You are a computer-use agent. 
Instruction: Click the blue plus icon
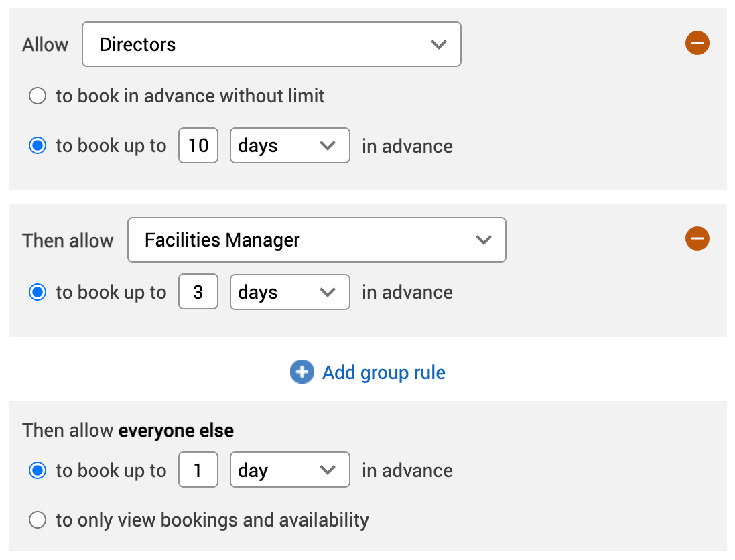(302, 372)
